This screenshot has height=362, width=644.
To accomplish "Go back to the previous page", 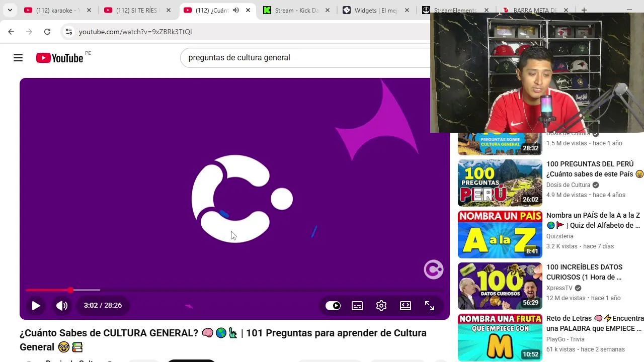I will pyautogui.click(x=11, y=32).
